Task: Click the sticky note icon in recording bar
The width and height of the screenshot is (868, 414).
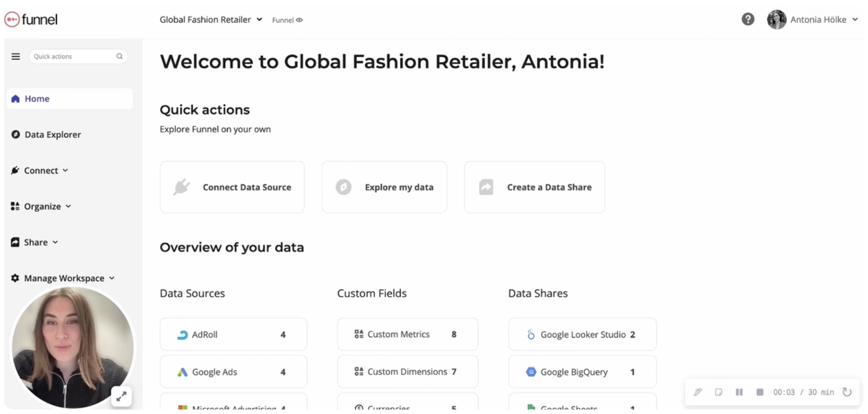Action: [719, 392]
